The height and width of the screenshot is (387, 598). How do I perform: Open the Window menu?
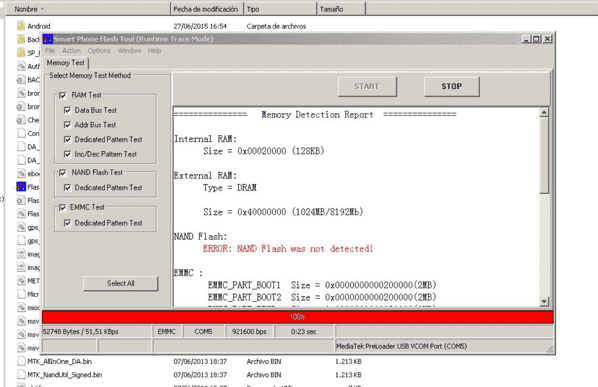click(129, 51)
